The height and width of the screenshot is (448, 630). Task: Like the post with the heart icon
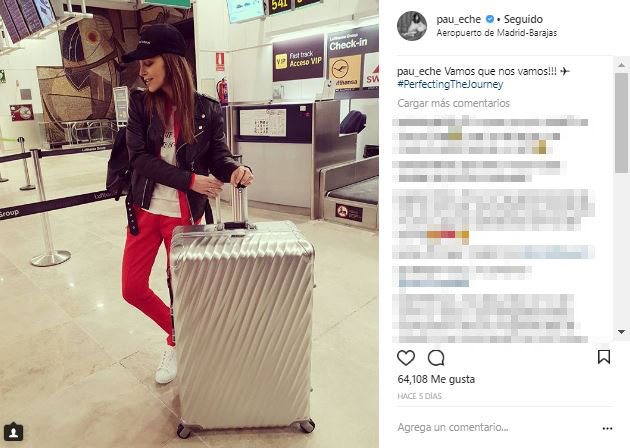point(406,358)
